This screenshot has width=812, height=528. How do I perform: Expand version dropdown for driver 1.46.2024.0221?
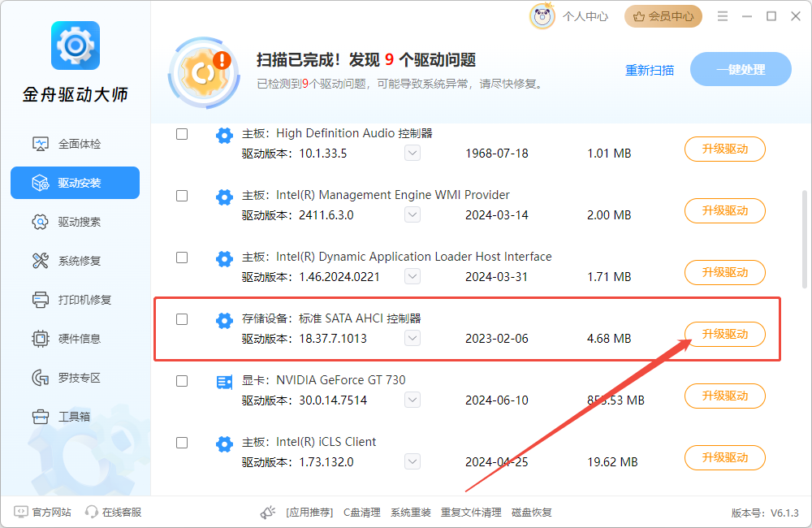click(412, 276)
